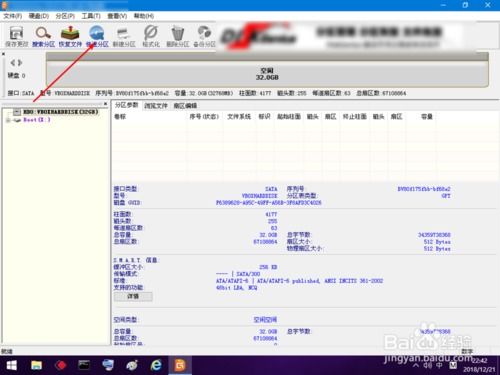The height and width of the screenshot is (375, 500).
Task: Click the red diamond taskbar icon
Action: [x=60, y=365]
